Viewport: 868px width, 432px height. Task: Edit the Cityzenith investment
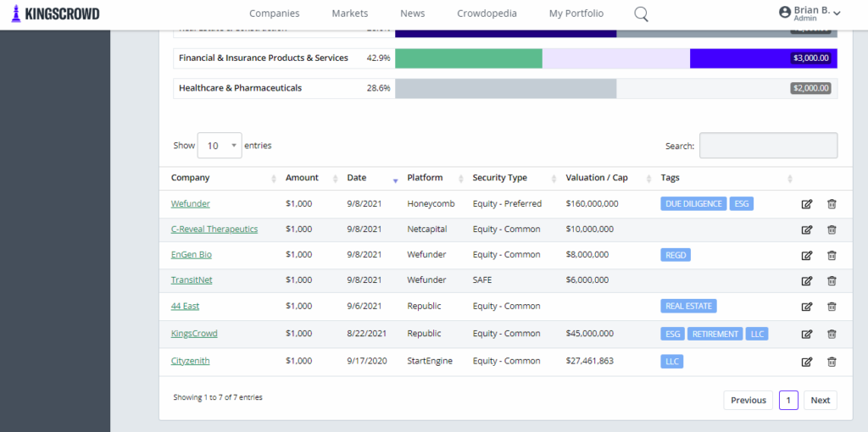pyautogui.click(x=807, y=362)
